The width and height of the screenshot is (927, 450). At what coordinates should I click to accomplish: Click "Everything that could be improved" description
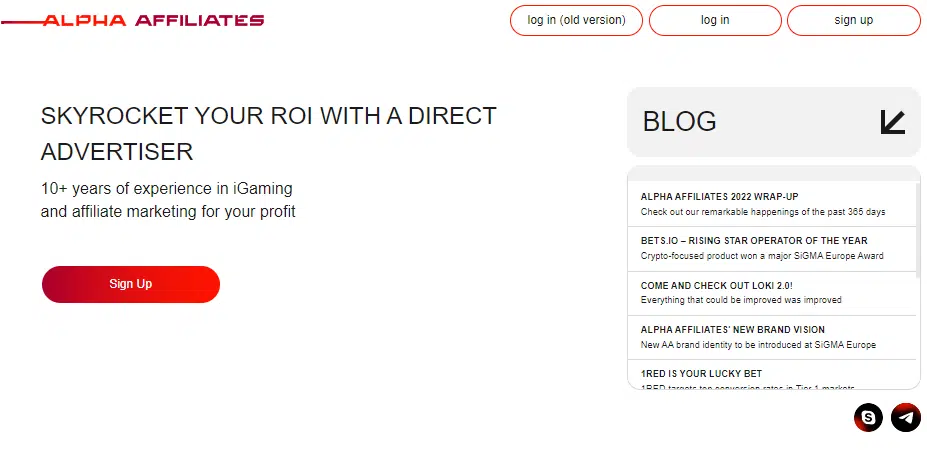(741, 300)
